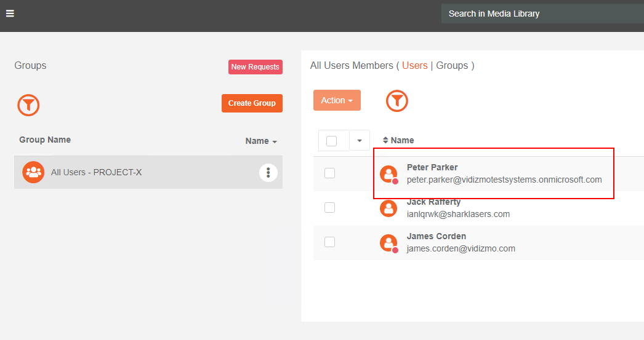Open the group Name sort dropdown

261,141
